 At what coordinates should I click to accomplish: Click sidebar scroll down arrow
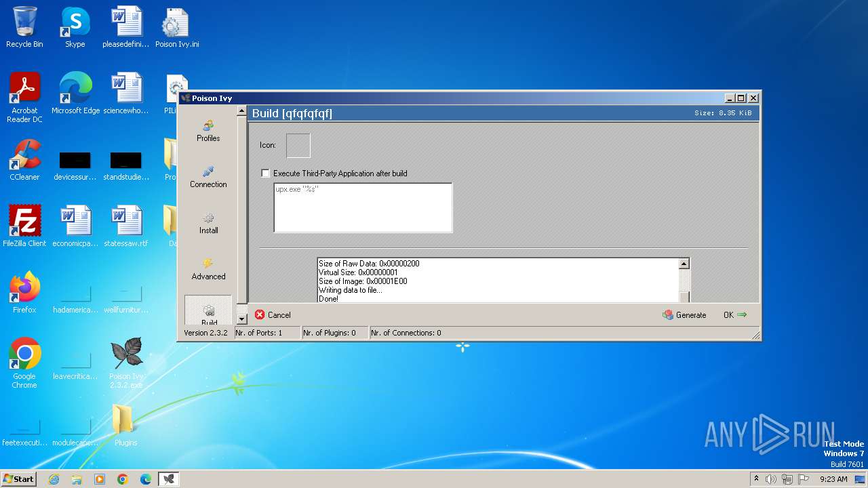pyautogui.click(x=242, y=319)
